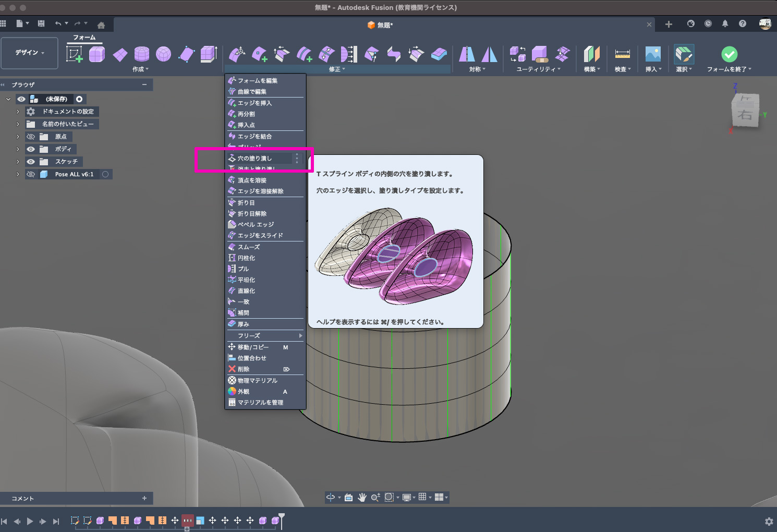Click the Save disk icon

tap(41, 24)
